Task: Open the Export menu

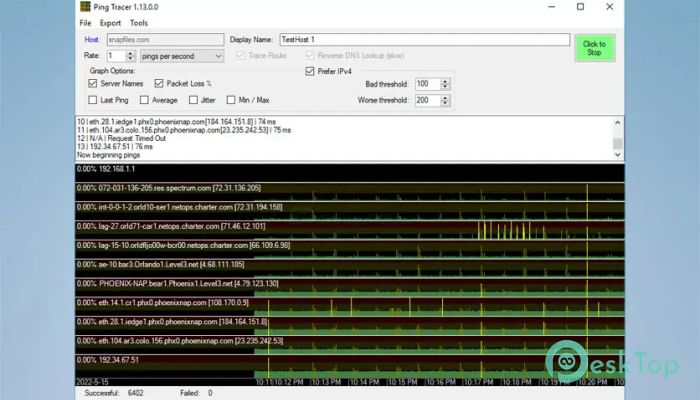Action: click(x=110, y=23)
